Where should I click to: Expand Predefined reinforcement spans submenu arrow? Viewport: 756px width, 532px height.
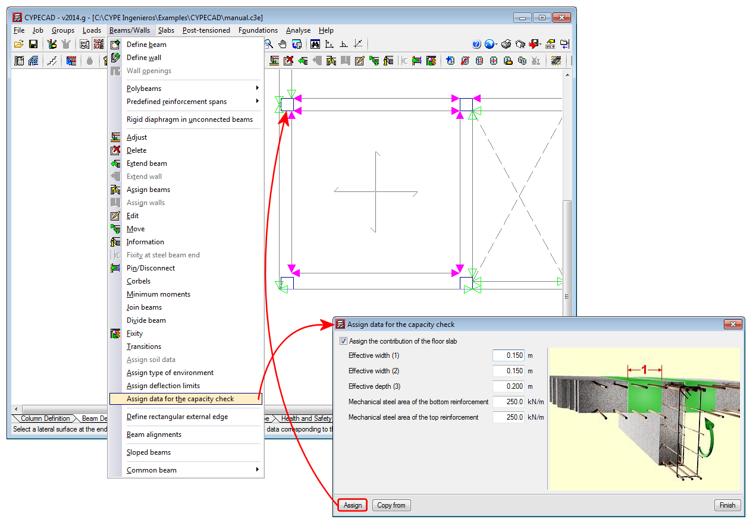(x=258, y=102)
